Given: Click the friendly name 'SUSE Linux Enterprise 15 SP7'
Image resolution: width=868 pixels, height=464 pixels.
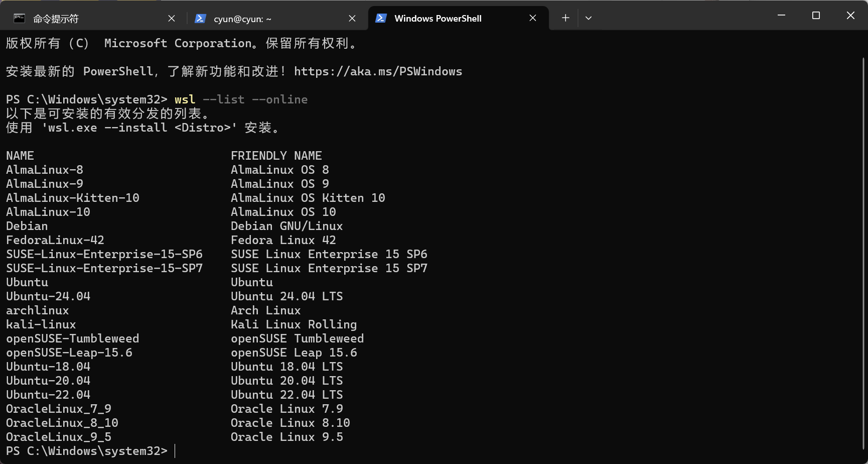Looking at the screenshot, I should (x=329, y=268).
